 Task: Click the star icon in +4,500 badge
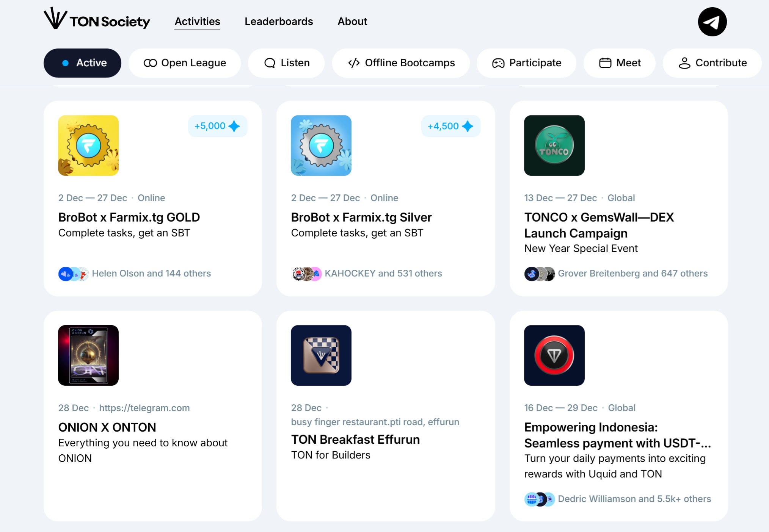click(x=468, y=126)
